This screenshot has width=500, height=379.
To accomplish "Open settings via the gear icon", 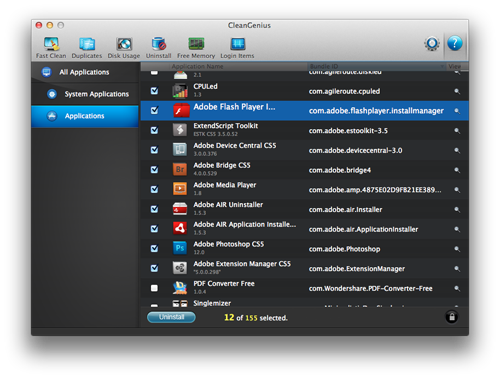I will pos(432,43).
